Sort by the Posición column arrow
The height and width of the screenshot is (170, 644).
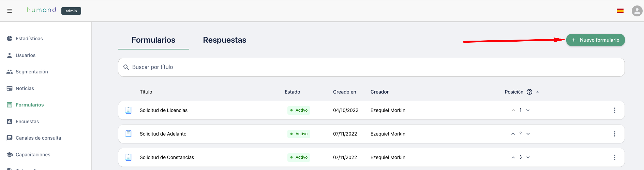coord(537,92)
